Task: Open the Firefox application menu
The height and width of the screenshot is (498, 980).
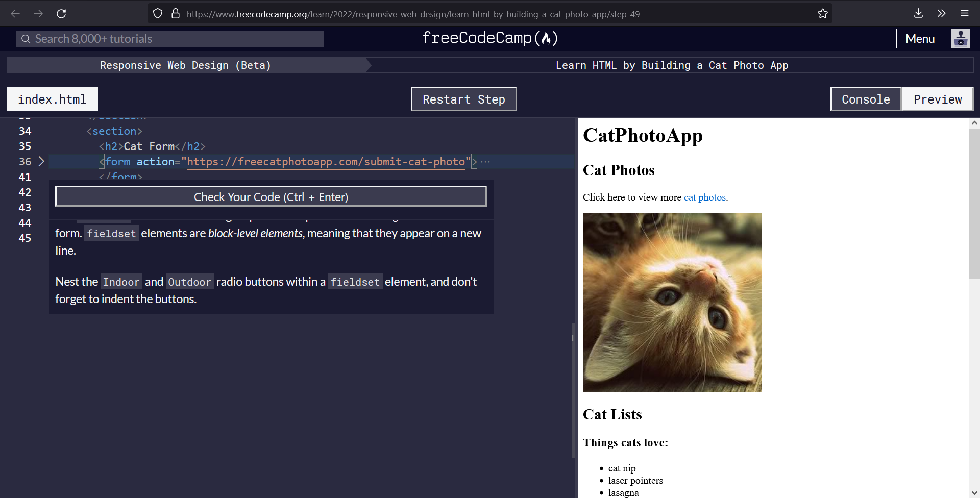Action: pyautogui.click(x=965, y=13)
